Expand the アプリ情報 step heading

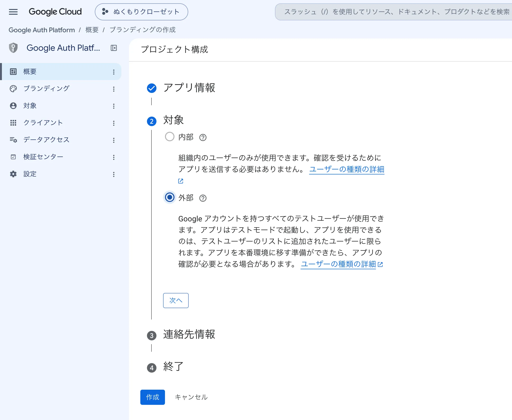(189, 88)
